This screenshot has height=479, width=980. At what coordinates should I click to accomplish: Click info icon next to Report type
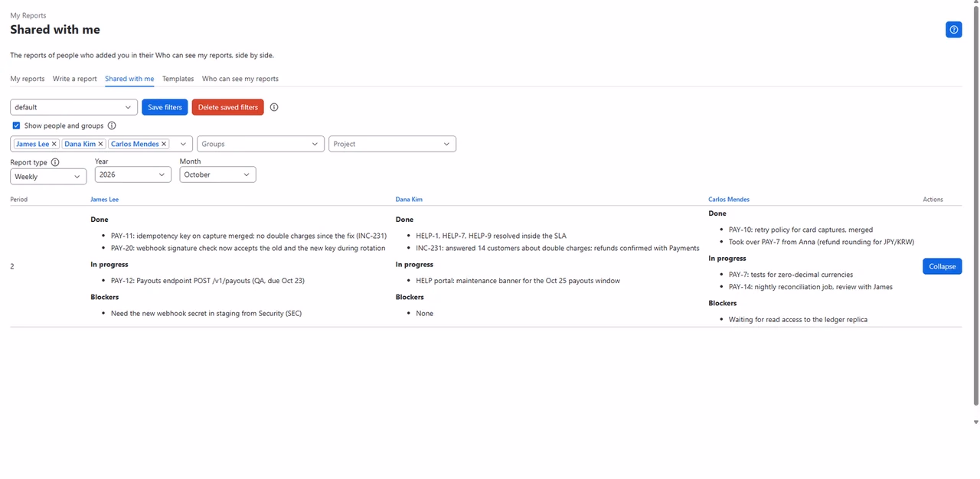[55, 162]
